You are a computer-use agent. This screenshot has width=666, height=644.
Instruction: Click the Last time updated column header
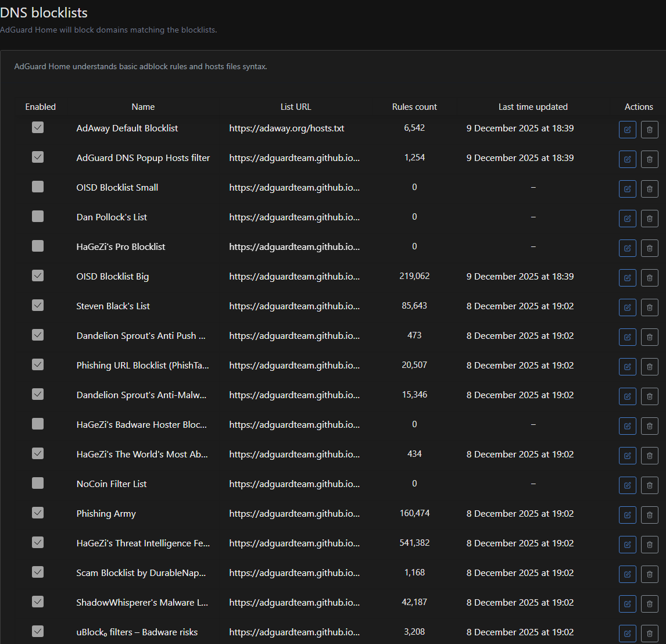click(533, 107)
